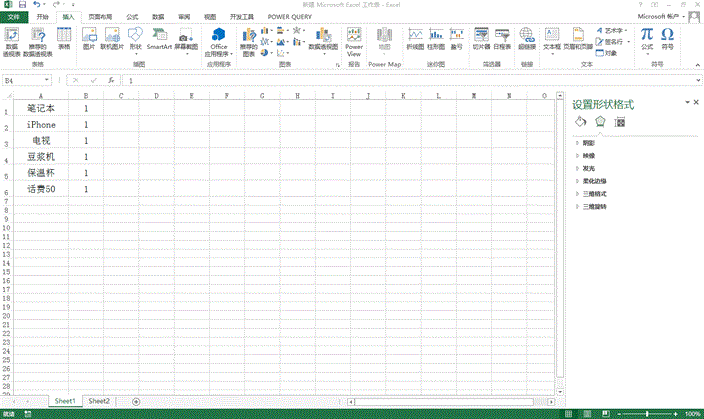Insert an equation (公式) with the pi icon
Image resolution: width=704 pixels, height=419 pixels.
tap(647, 38)
